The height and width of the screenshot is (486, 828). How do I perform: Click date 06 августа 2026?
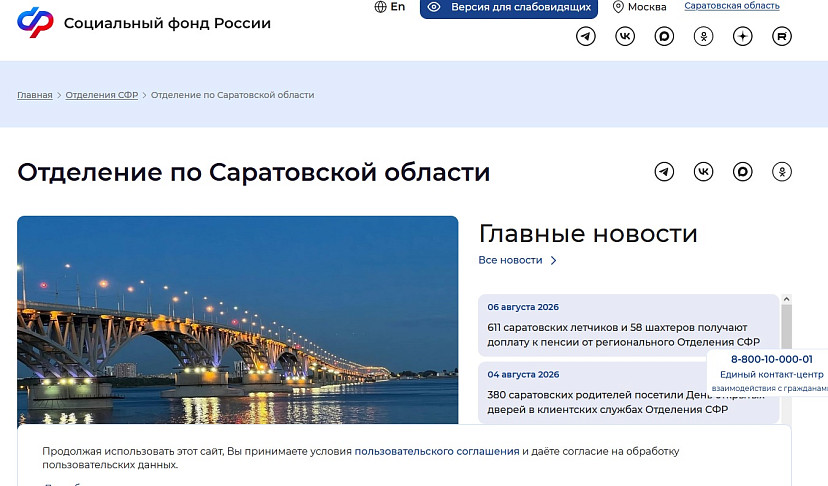point(523,307)
